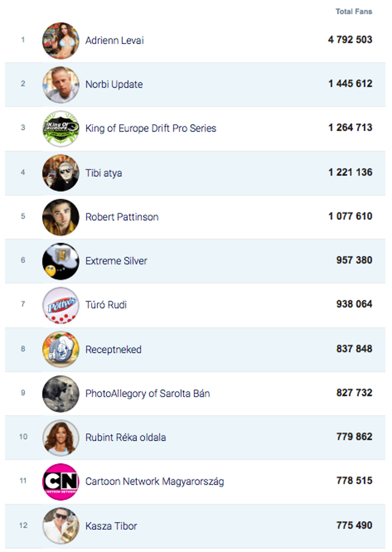
Task: Open the Kasza Tibor page link
Action: [x=111, y=526]
